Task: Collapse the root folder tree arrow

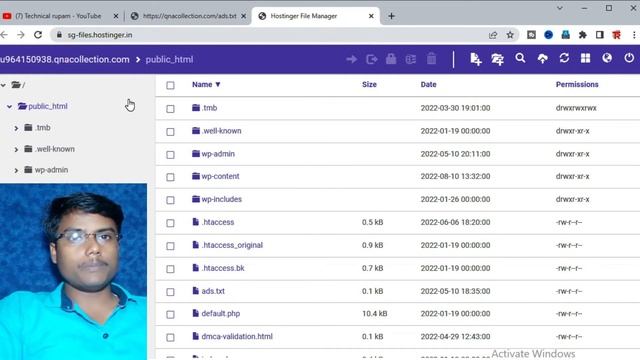Action: coord(3,85)
